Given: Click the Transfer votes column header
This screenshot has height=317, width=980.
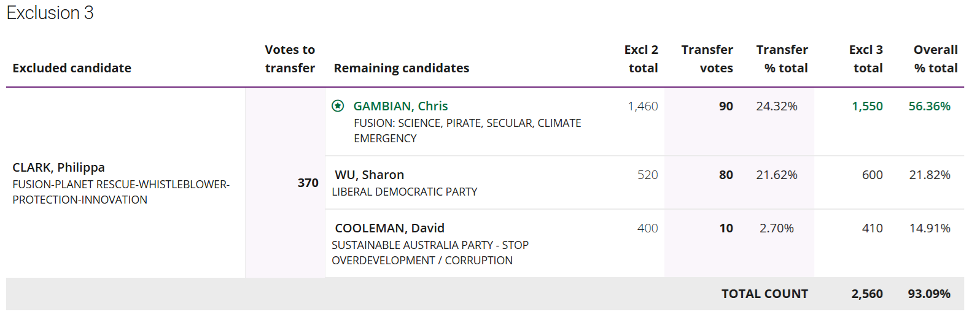Looking at the screenshot, I should (x=707, y=59).
